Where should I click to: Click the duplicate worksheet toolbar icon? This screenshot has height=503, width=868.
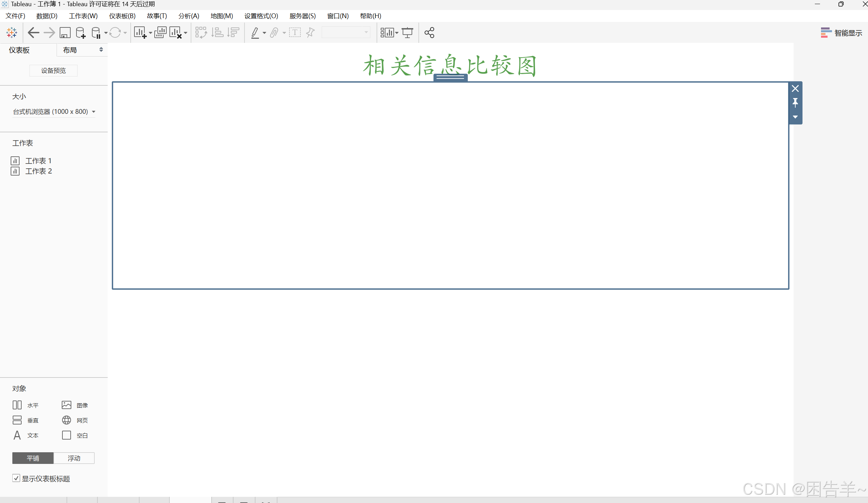click(160, 33)
